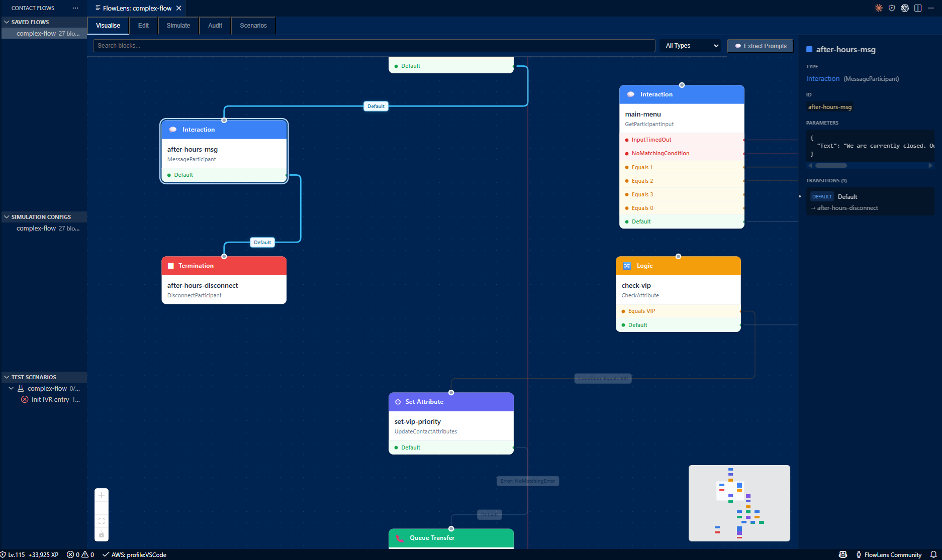Toggle the canvas interactivity lock

[102, 534]
